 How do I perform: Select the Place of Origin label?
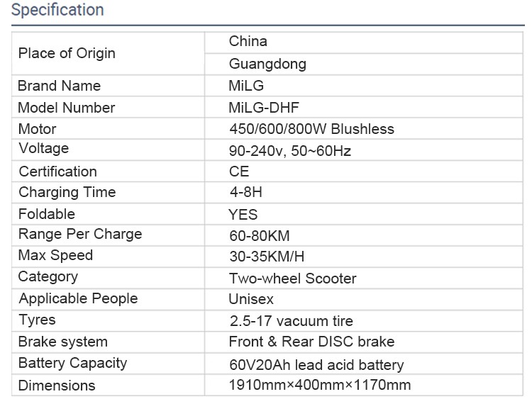[x=67, y=53]
